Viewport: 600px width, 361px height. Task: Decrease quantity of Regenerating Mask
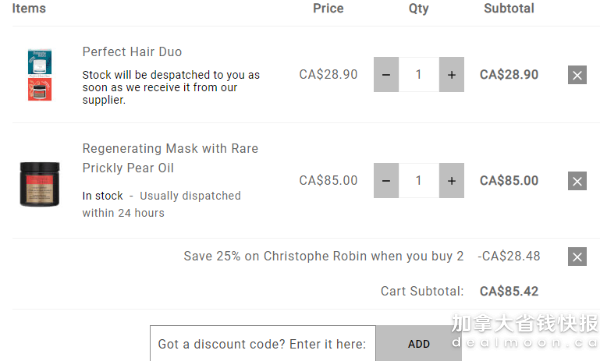pos(386,181)
